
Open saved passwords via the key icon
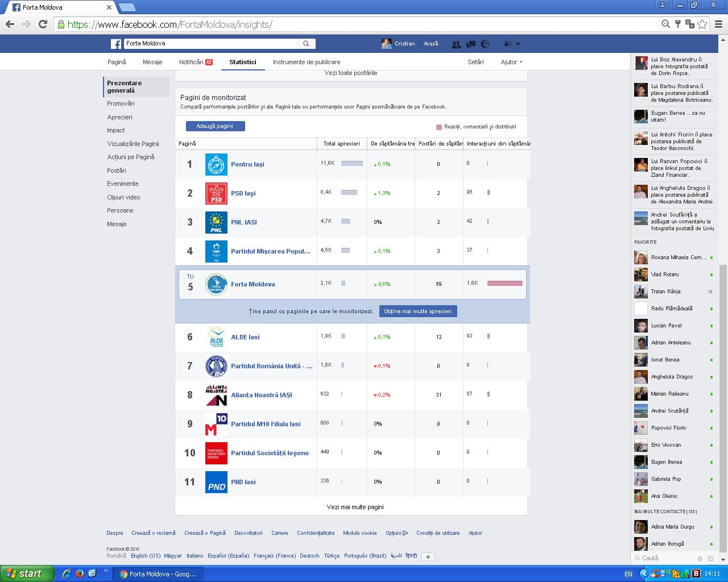677,24
